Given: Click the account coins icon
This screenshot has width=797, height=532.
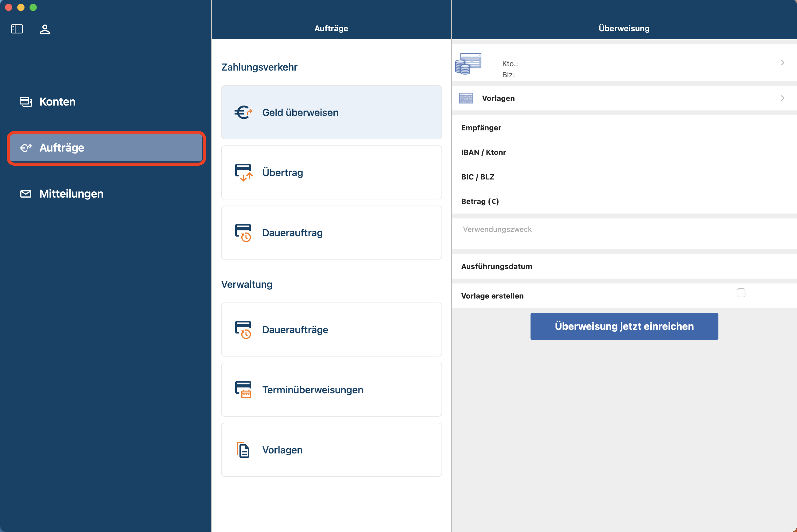Looking at the screenshot, I should coord(468,64).
